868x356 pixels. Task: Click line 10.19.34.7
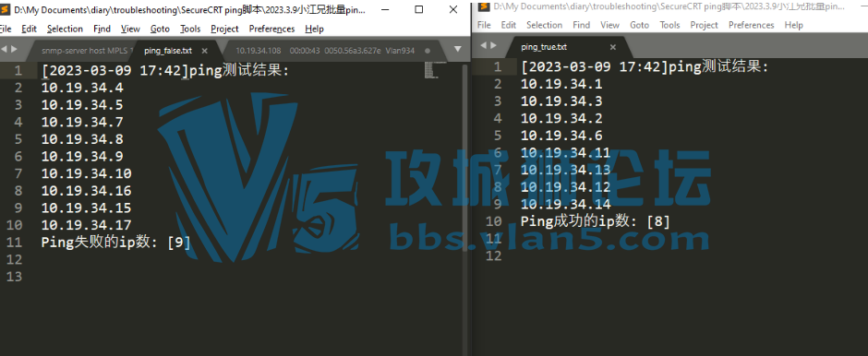(82, 122)
